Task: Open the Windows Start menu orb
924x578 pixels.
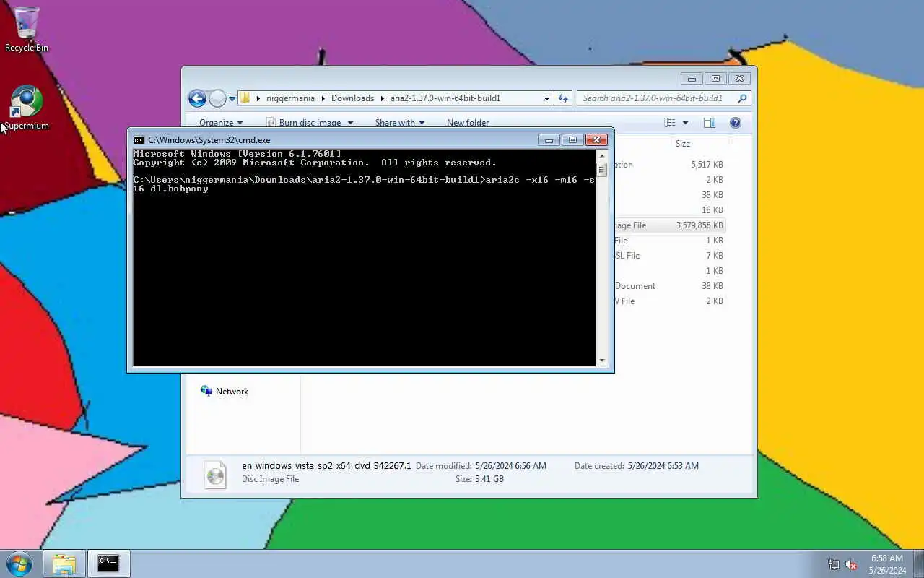Action: coord(19,563)
